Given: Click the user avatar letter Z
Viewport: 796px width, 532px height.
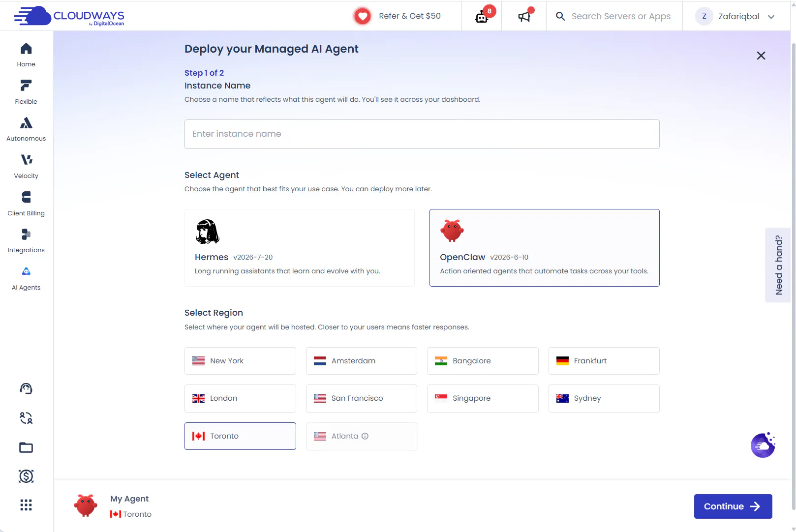Looking at the screenshot, I should (x=704, y=16).
